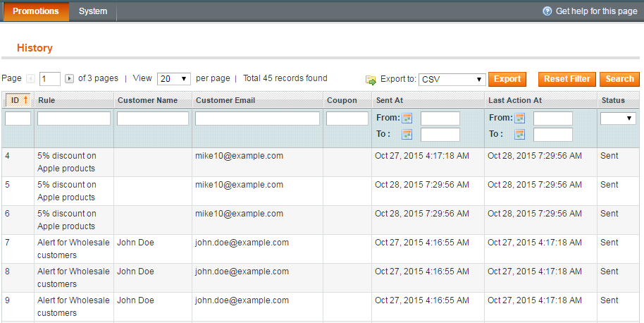Open Sent At From date calendar icon
This screenshot has width=644, height=323.
click(x=407, y=118)
